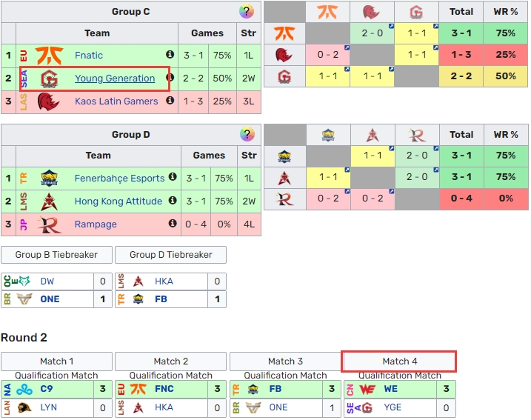531x420 pixels.
Task: Open info icon next to Fnatic
Action: pos(170,54)
